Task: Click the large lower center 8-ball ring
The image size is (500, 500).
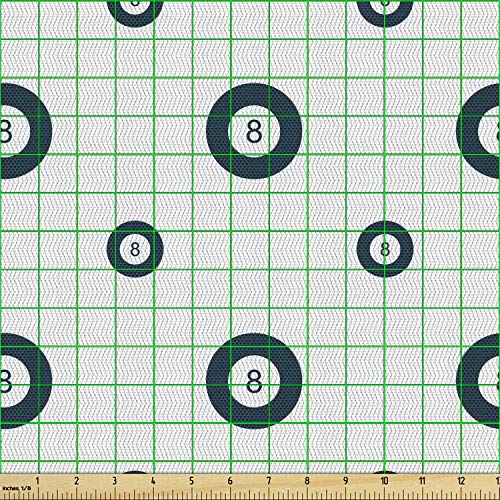Action: pyautogui.click(x=254, y=381)
